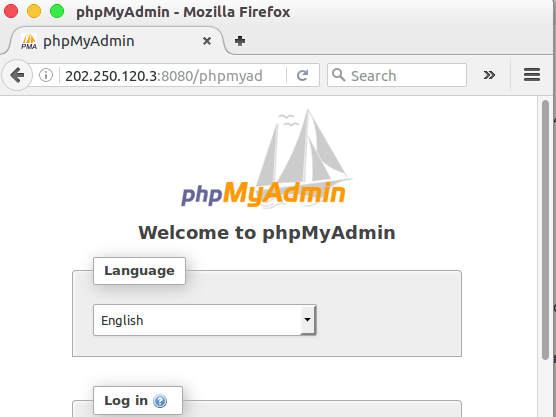Close the phpMyAdmin tab
The image size is (556, 417).
tap(207, 41)
